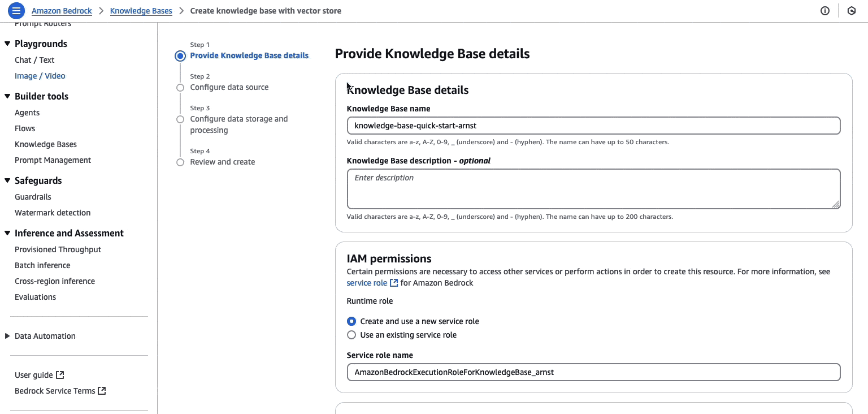
Task: Choose Use an existing service role
Action: pos(351,335)
